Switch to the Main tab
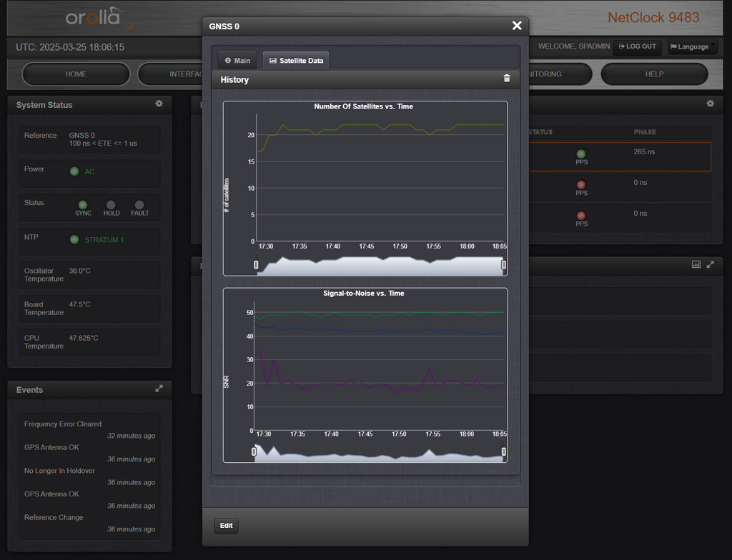Screen dimensions: 732x560 click(237, 61)
